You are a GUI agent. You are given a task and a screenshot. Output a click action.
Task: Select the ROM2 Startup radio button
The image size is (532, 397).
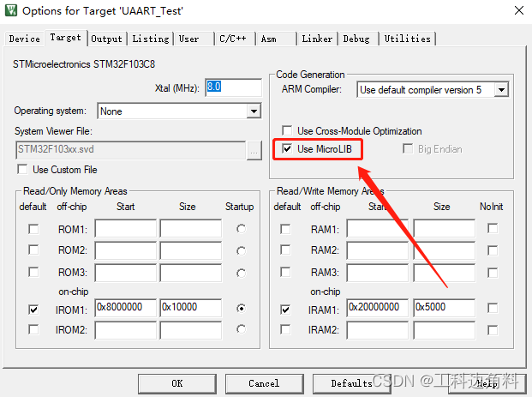coord(241,251)
